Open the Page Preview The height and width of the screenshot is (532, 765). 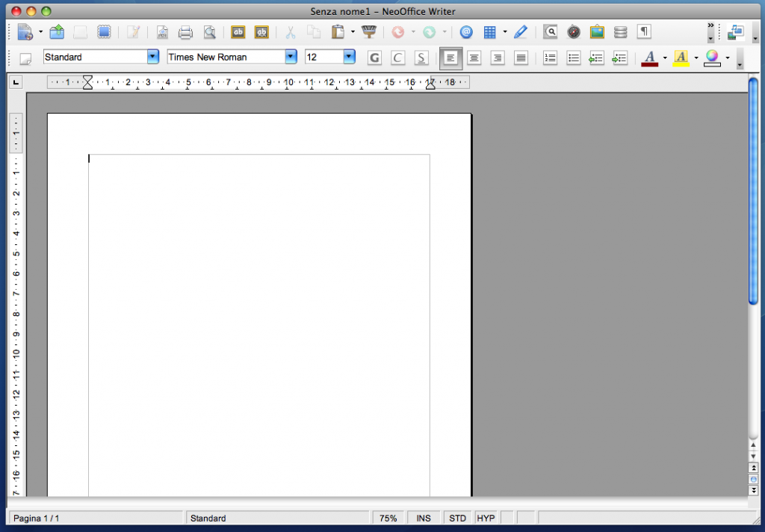click(210, 32)
